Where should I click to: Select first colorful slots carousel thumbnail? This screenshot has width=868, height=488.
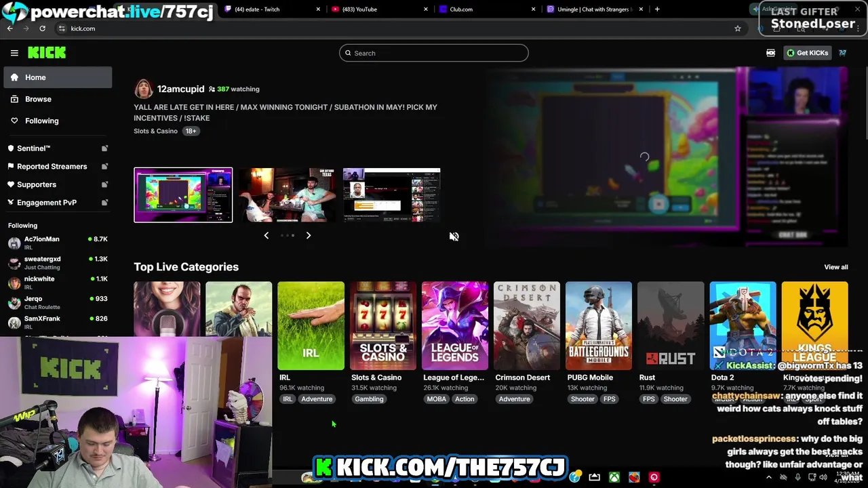coord(183,195)
